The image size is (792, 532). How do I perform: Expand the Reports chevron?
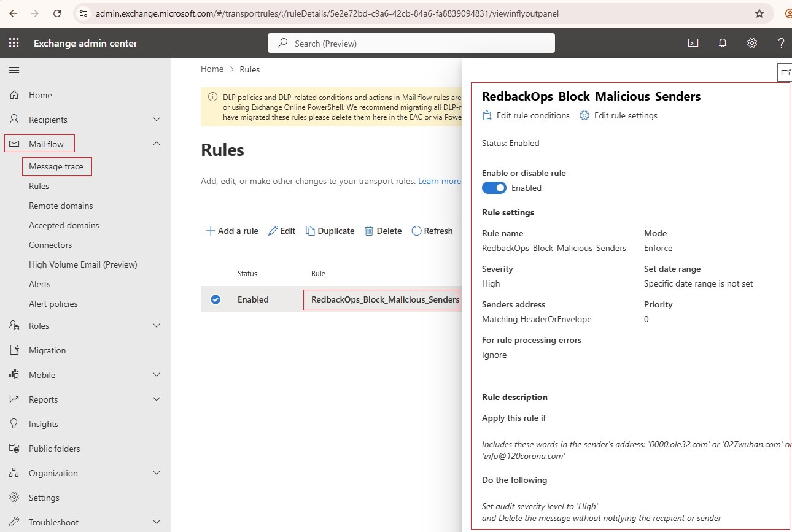point(157,399)
